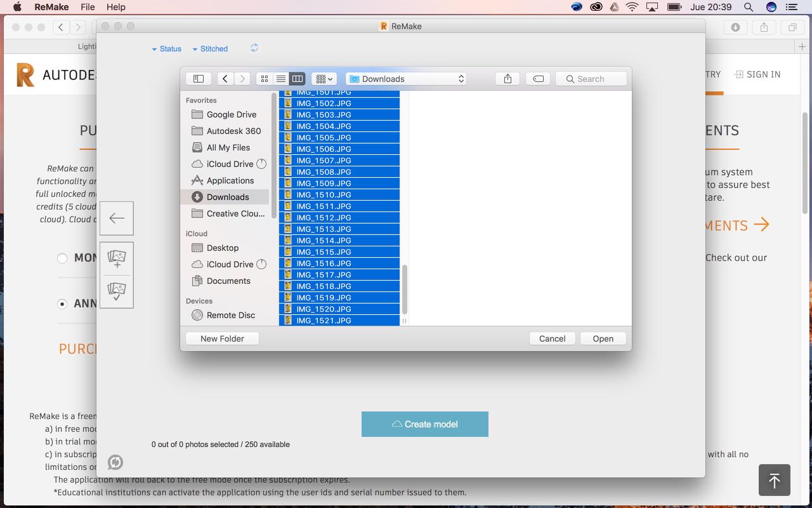Image resolution: width=812 pixels, height=508 pixels.
Task: Click the SIGN IN link on the webpage
Action: coord(757,74)
